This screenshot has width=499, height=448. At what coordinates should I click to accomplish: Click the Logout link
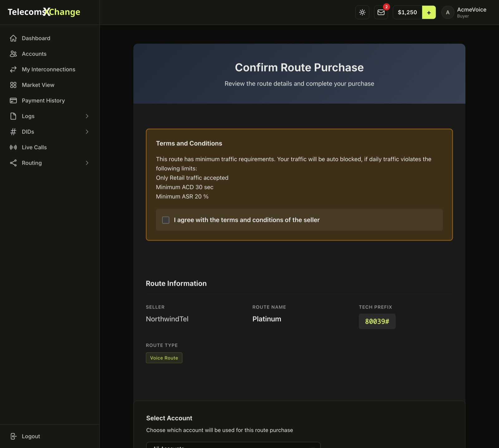pos(31,436)
